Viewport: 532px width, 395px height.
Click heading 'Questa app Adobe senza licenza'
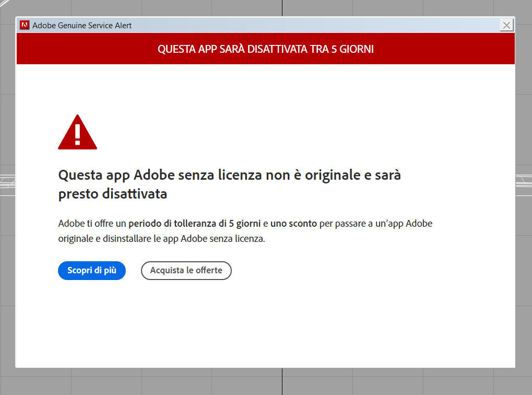[x=160, y=175]
